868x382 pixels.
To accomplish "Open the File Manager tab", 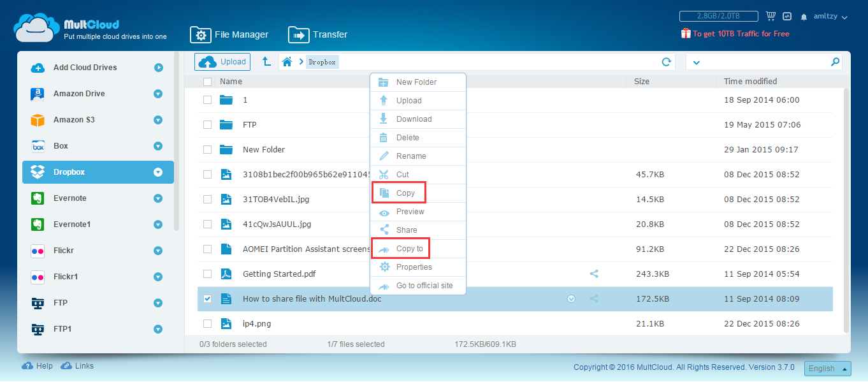I will coord(229,34).
